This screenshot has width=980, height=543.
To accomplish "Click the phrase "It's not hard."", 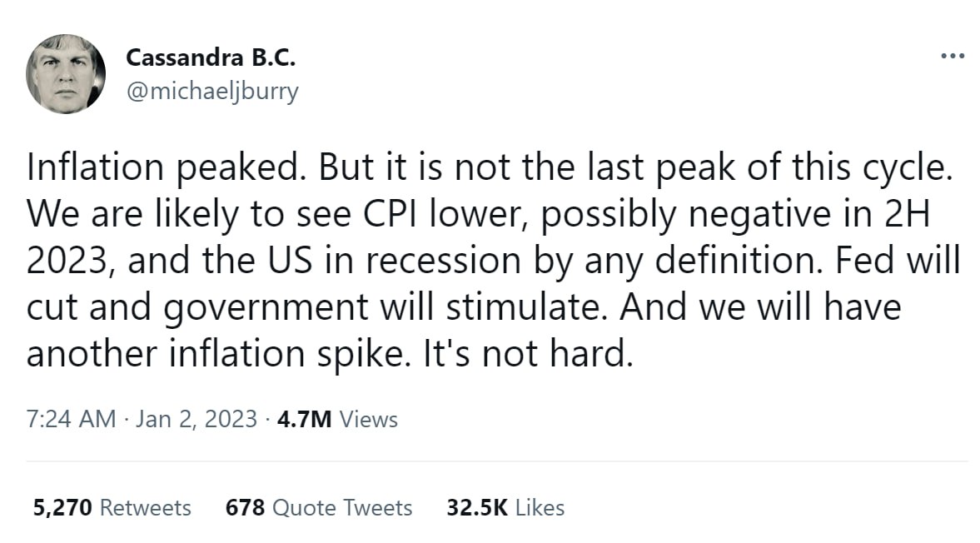I will 521,353.
